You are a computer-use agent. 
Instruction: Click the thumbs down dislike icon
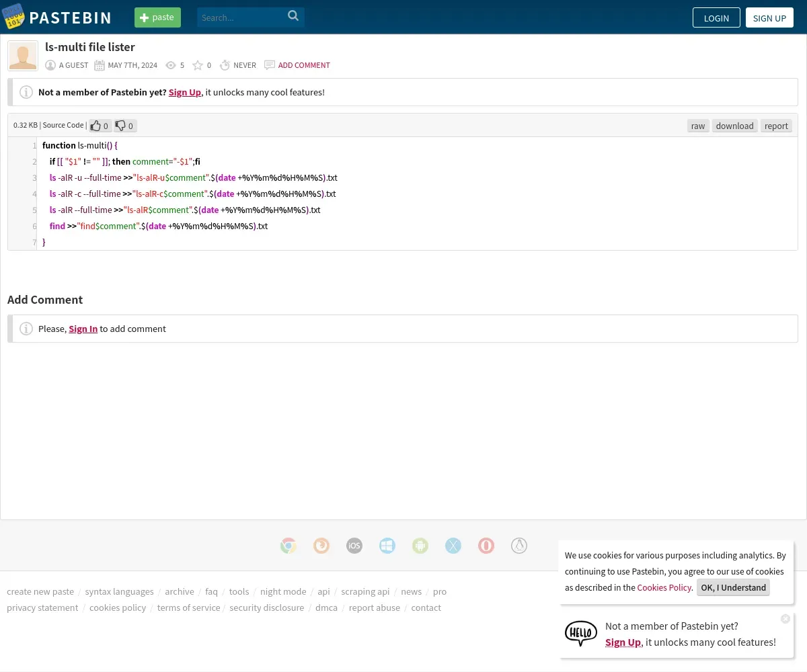coord(120,126)
